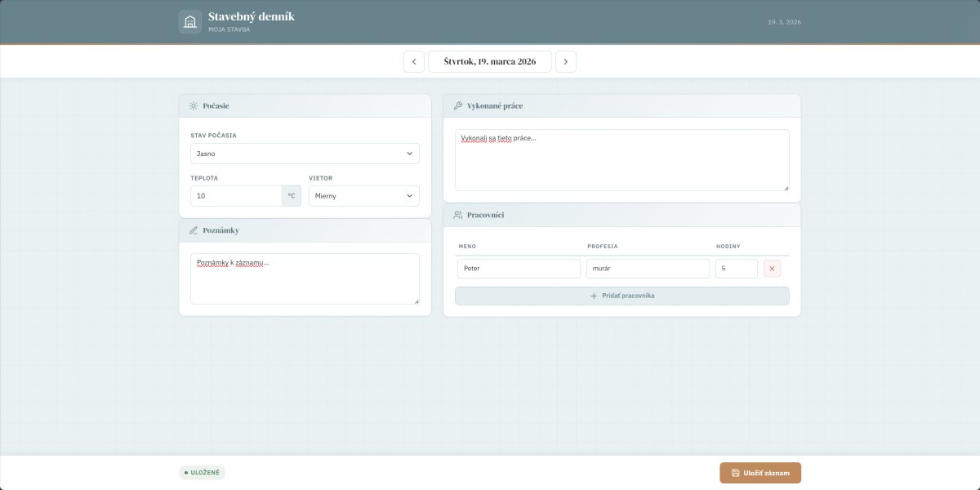Viewport: 980px width, 490px height.
Task: Click the wrench icon beside Vykonané práce
Action: click(x=457, y=106)
